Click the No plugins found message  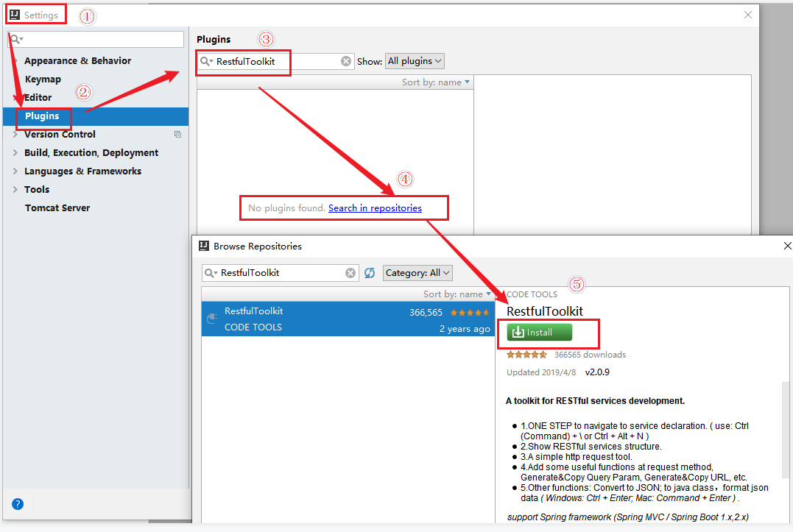(286, 208)
